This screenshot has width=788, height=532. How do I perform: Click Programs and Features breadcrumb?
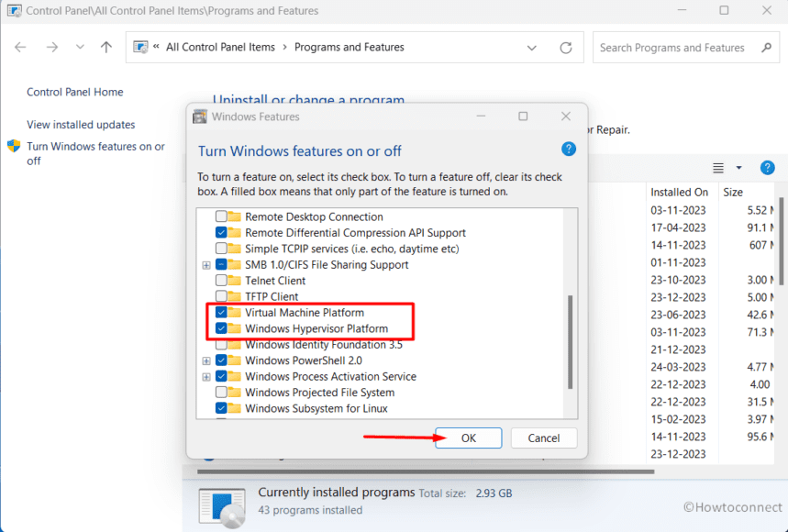350,47
